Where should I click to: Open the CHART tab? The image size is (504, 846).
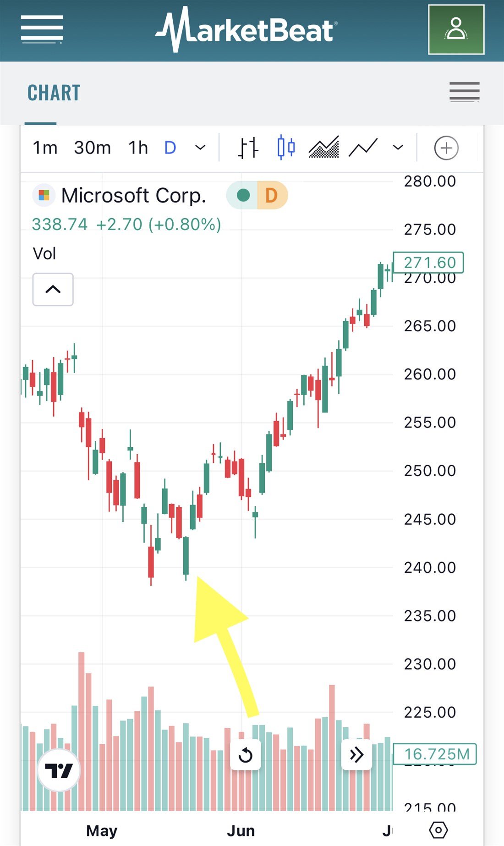pyautogui.click(x=54, y=93)
